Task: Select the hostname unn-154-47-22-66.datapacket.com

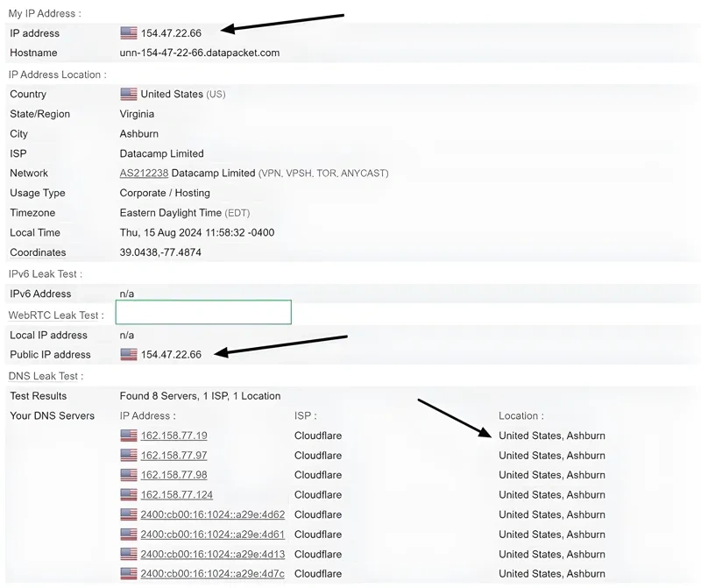Action: point(200,53)
